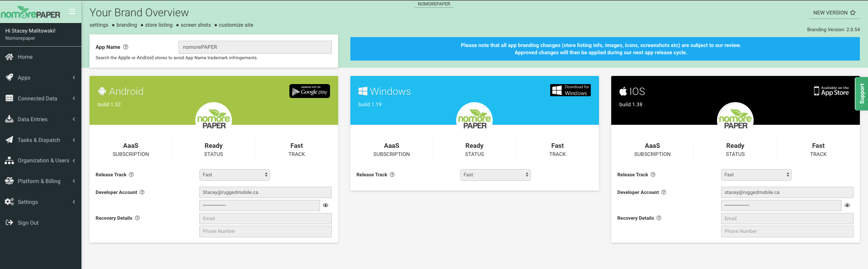Expand the Apps menu chevron
Screen dimensions: 868x269
[x=74, y=77]
